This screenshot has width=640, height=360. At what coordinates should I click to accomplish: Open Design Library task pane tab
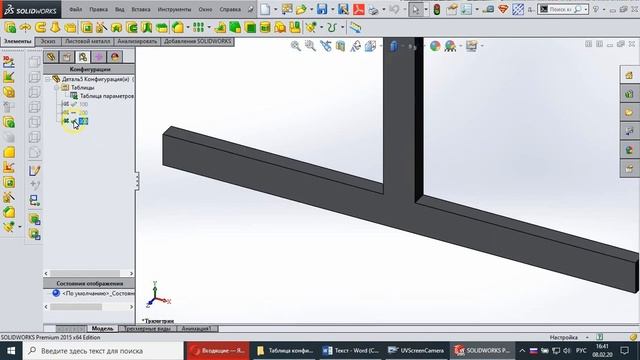click(629, 94)
